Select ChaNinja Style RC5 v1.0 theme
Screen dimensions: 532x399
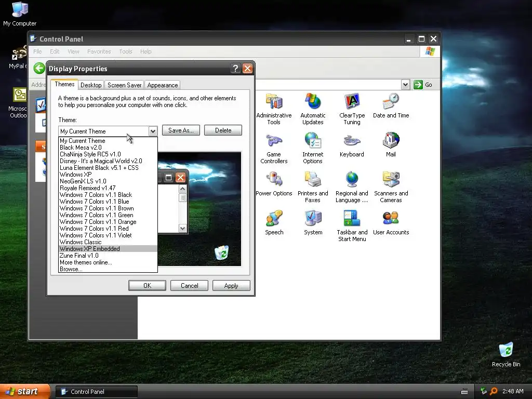(108, 154)
